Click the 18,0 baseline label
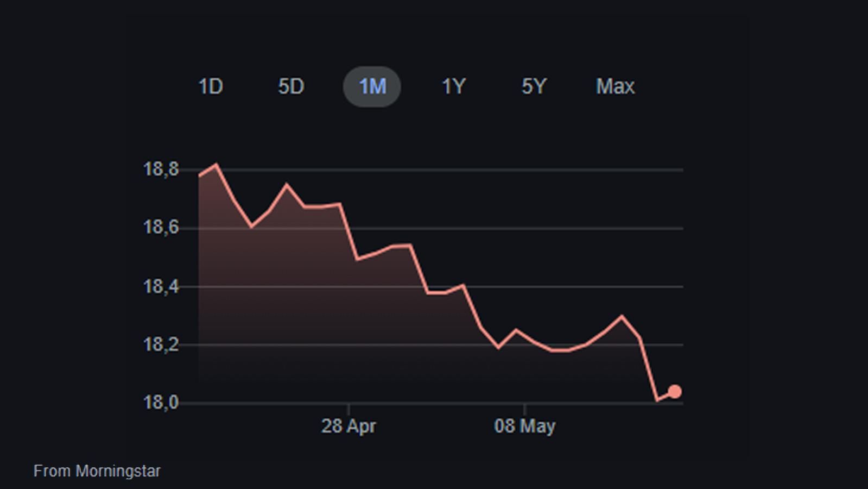The height and width of the screenshot is (489, 868). coord(160,402)
